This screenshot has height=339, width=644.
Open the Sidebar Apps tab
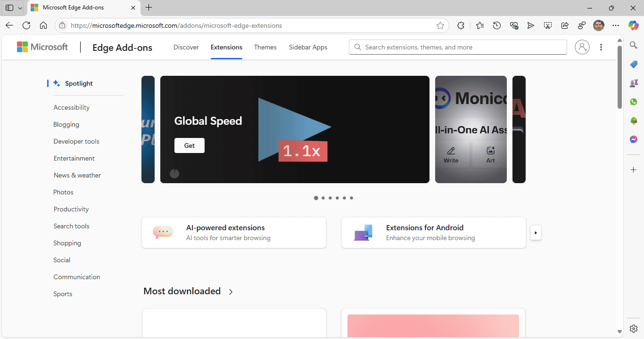coord(308,47)
